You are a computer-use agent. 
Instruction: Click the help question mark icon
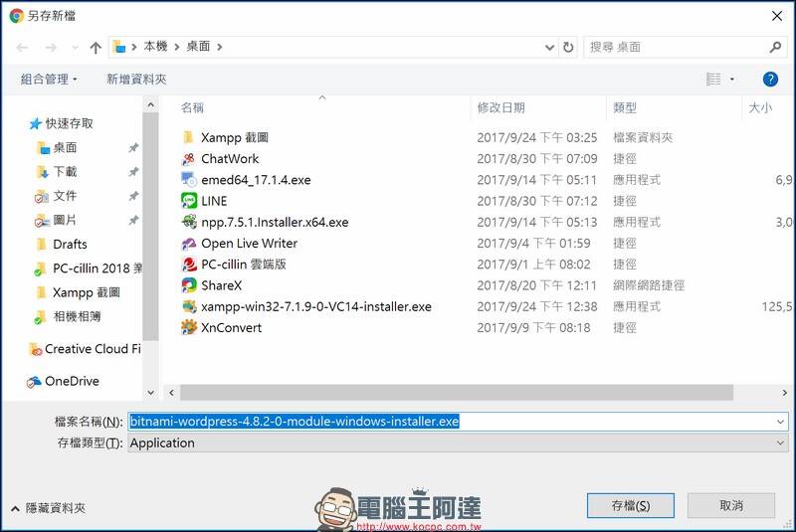[x=770, y=80]
